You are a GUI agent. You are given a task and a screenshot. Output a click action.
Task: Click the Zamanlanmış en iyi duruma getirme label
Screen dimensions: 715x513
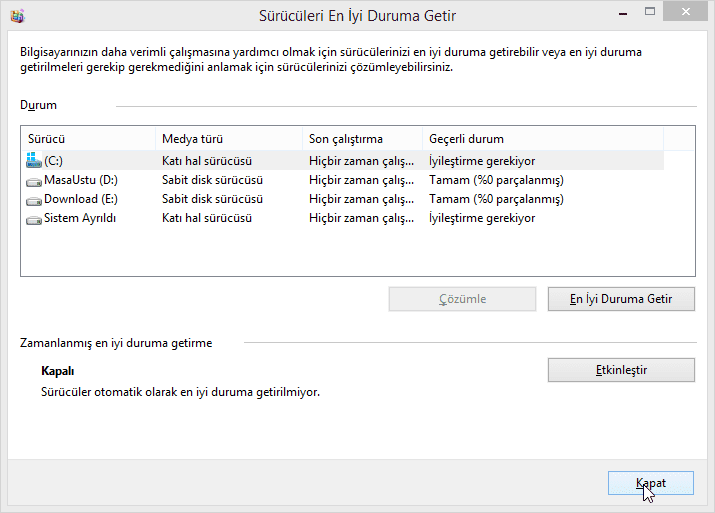116,343
